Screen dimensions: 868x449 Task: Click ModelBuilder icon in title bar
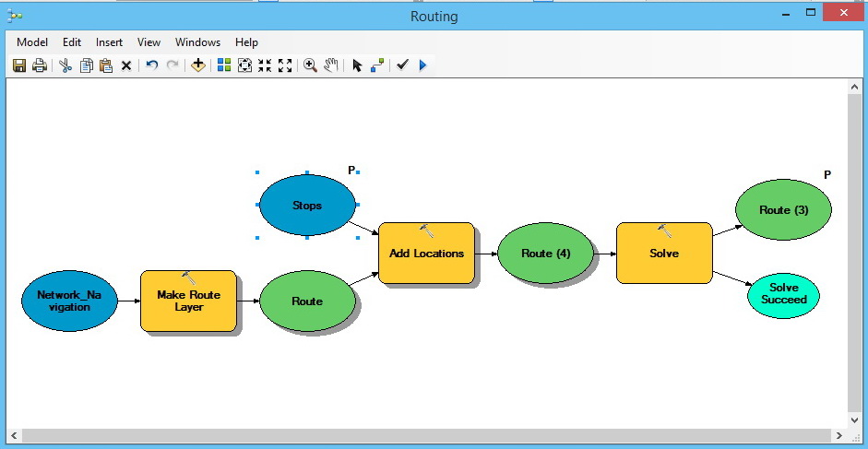click(x=15, y=16)
